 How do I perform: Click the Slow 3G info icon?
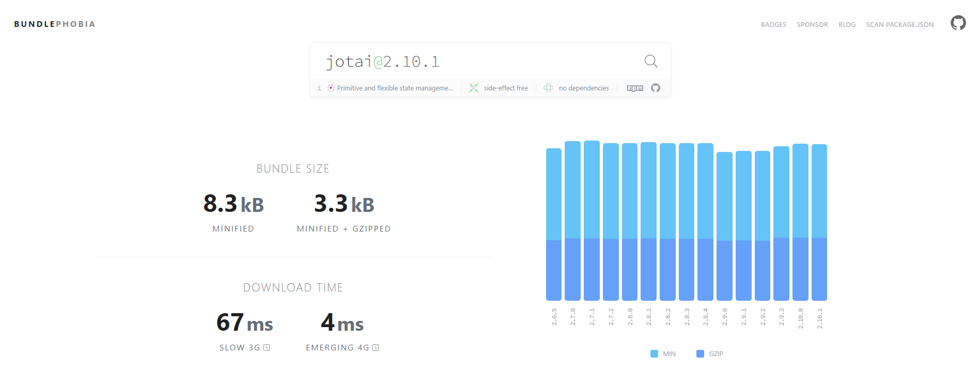267,348
